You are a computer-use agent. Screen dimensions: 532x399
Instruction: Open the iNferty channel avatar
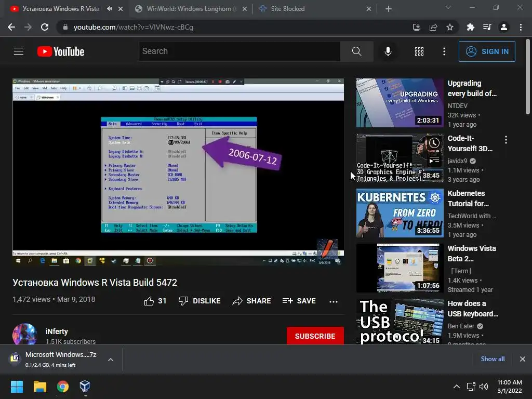click(25, 335)
